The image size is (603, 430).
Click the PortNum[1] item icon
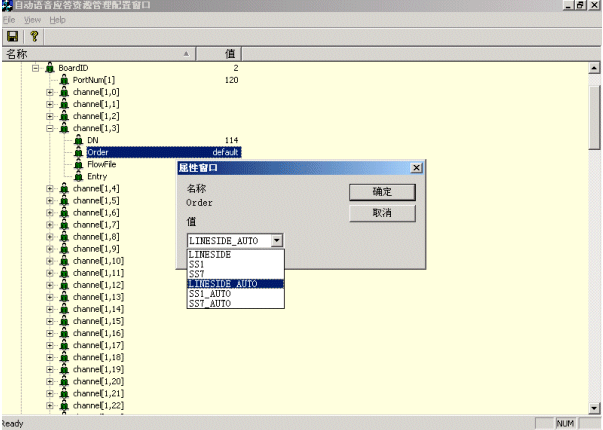(65, 80)
